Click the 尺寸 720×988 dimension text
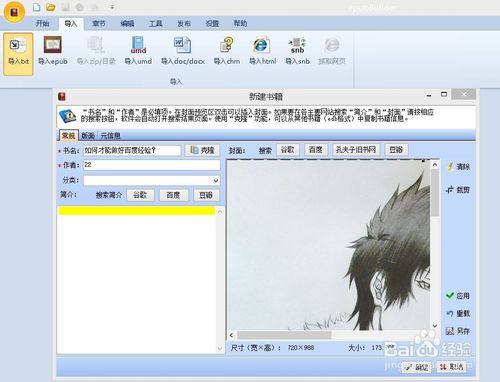The image size is (500, 382). point(272,348)
